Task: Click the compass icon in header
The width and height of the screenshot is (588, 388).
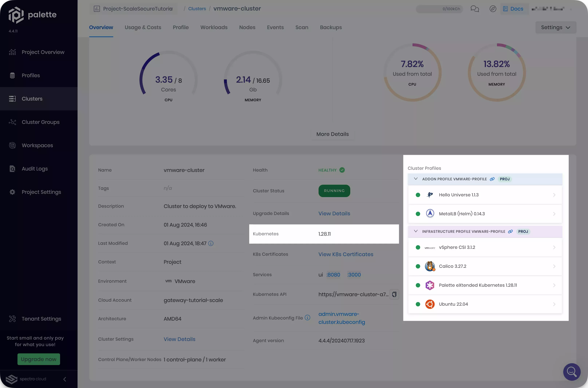Action: click(493, 9)
